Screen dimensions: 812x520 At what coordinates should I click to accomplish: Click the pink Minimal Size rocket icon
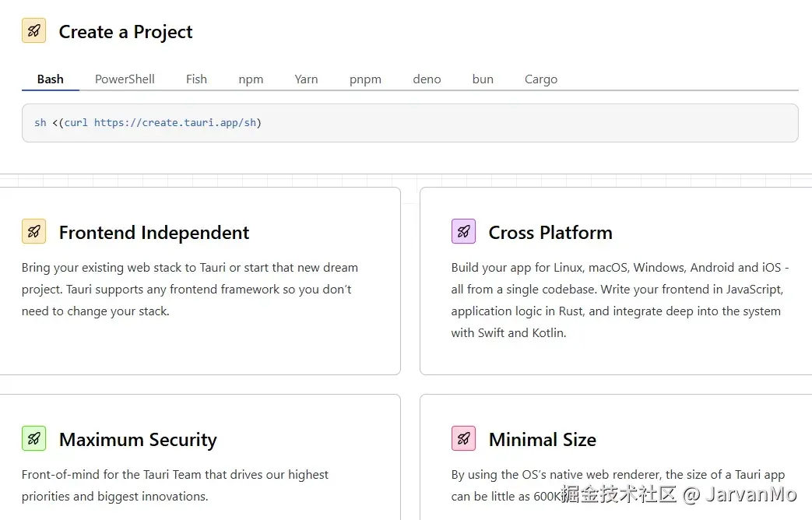pos(463,438)
